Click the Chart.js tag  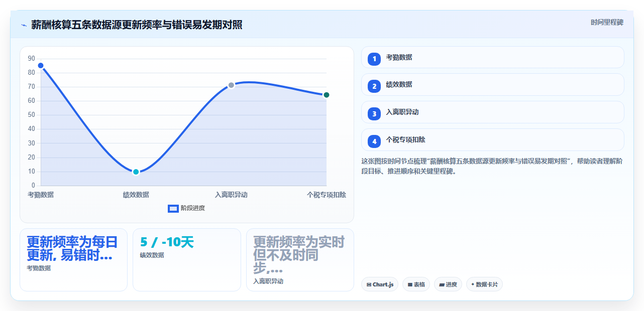pos(380,284)
